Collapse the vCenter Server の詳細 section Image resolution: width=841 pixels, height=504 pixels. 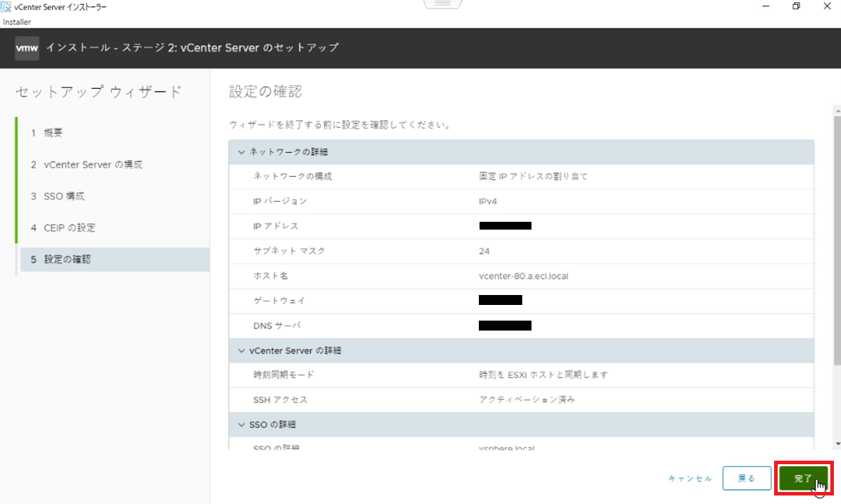click(241, 351)
